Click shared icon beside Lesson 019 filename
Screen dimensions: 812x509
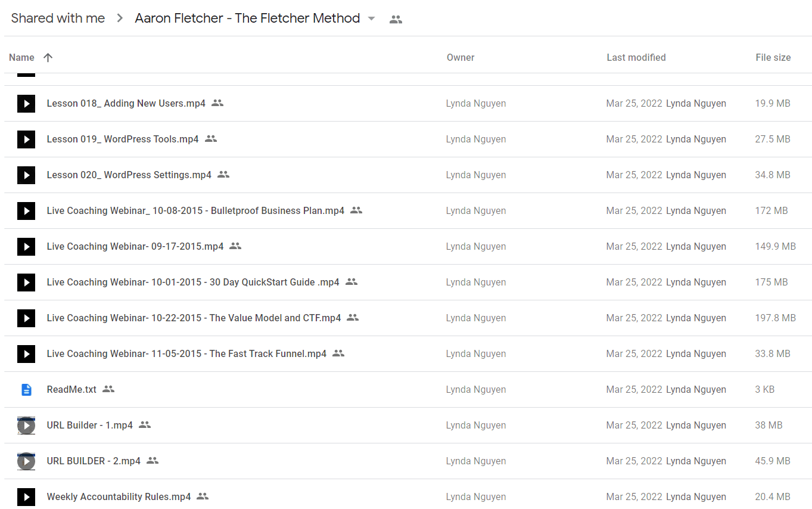point(211,139)
